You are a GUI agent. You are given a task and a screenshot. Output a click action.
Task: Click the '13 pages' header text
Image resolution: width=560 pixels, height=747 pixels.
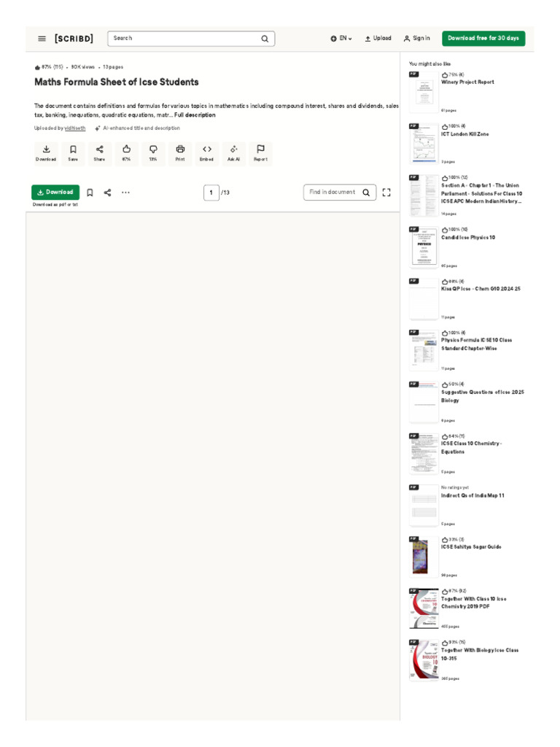pyautogui.click(x=113, y=67)
